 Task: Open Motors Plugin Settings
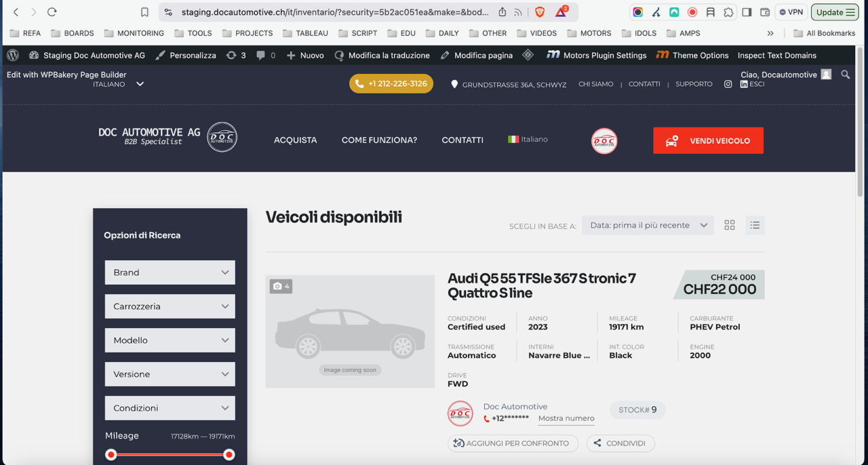pyautogui.click(x=596, y=56)
